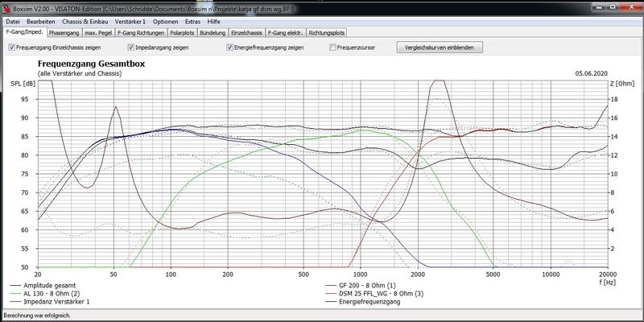Viewport: 644px width, 322px height.
Task: Uncheck Frequenzgang Einzelchassis zeigen
Action: coord(11,47)
